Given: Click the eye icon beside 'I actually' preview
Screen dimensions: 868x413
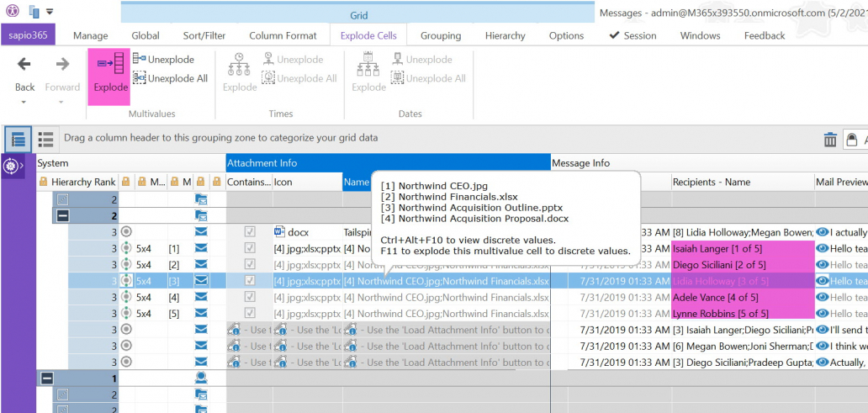Looking at the screenshot, I should (822, 232).
